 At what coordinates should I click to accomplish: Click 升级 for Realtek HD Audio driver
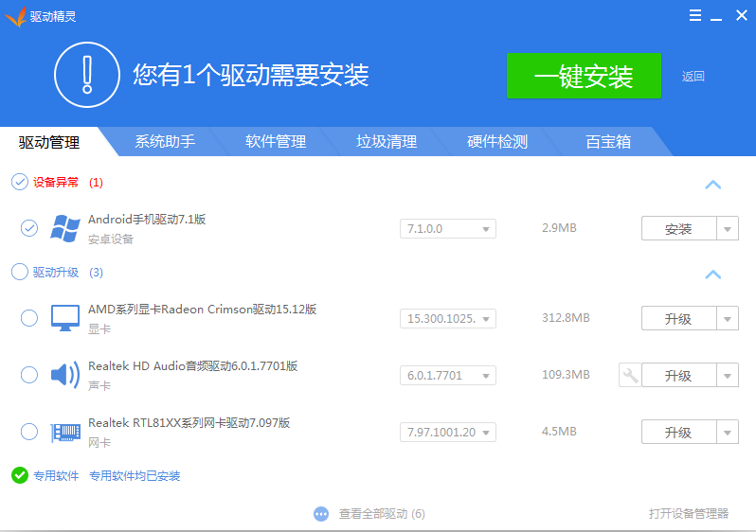[679, 376]
